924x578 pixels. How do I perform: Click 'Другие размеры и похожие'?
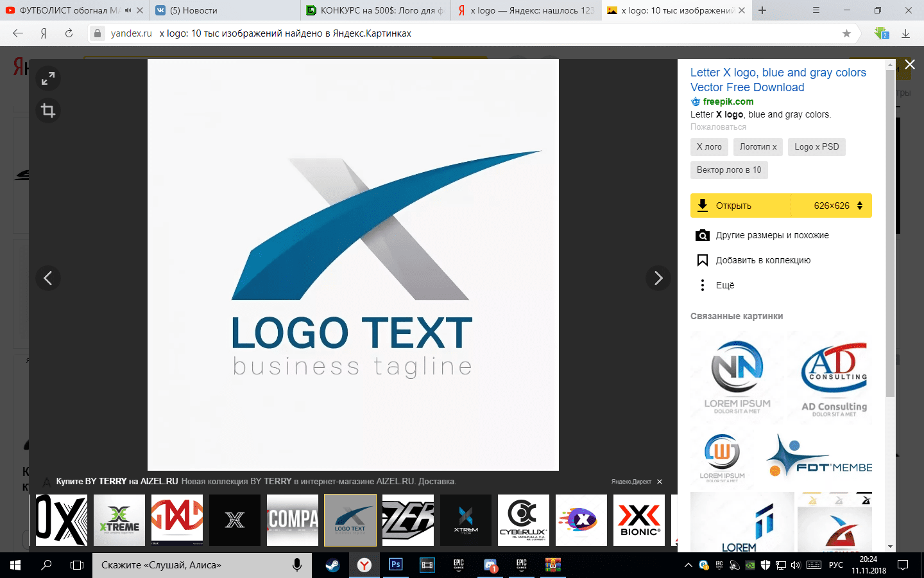[773, 235]
